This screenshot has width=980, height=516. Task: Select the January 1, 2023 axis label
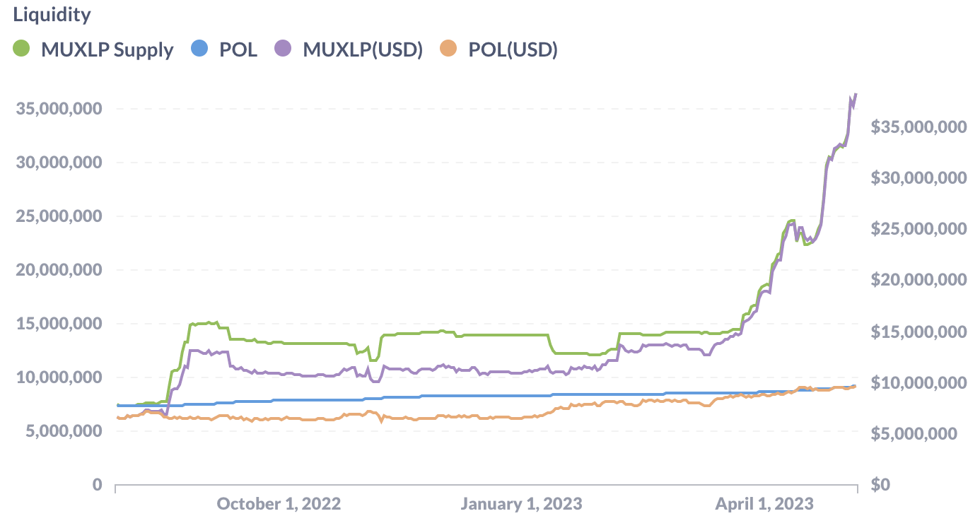click(x=522, y=504)
